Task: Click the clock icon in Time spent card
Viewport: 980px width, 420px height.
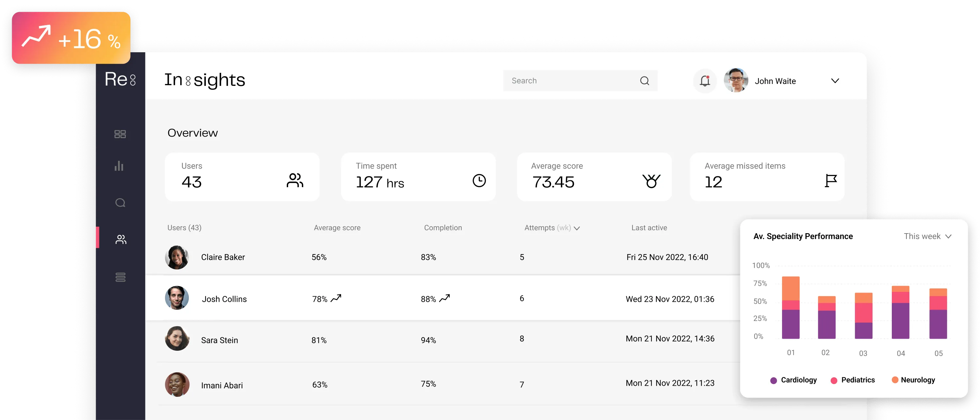Action: coord(479,180)
